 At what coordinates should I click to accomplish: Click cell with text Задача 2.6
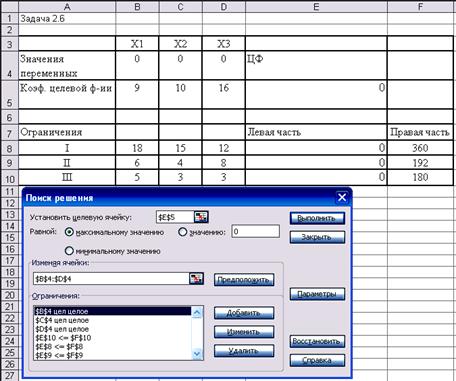click(x=67, y=19)
